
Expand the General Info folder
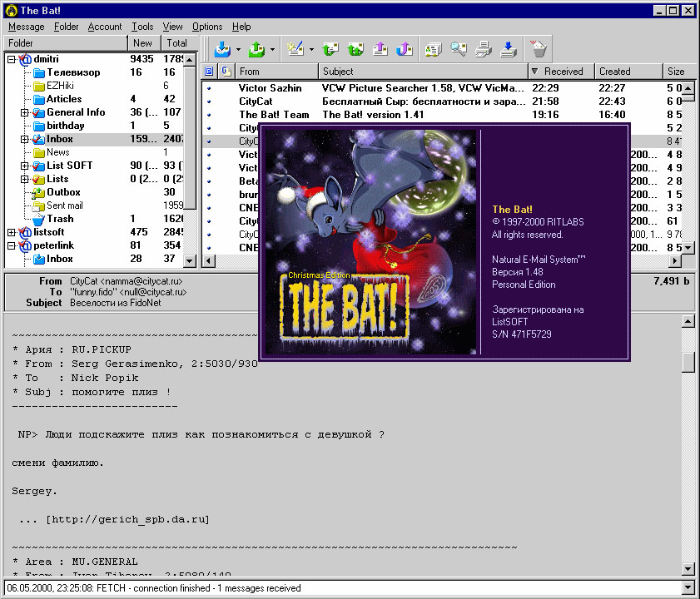[24, 112]
